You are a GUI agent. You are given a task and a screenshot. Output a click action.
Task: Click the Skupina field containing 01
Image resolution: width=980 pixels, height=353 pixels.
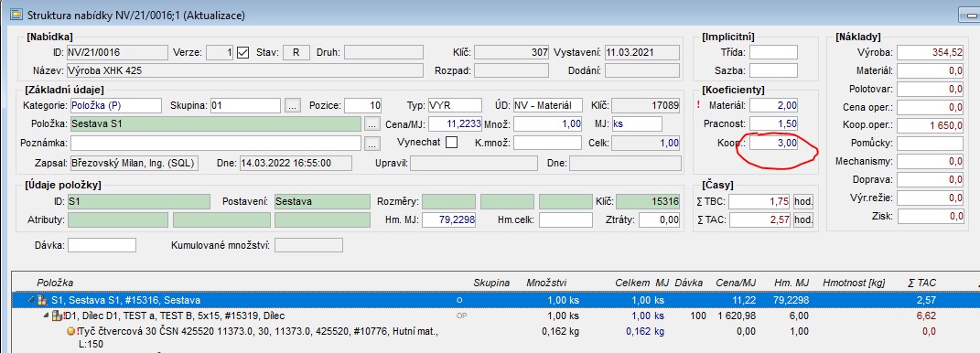click(245, 105)
